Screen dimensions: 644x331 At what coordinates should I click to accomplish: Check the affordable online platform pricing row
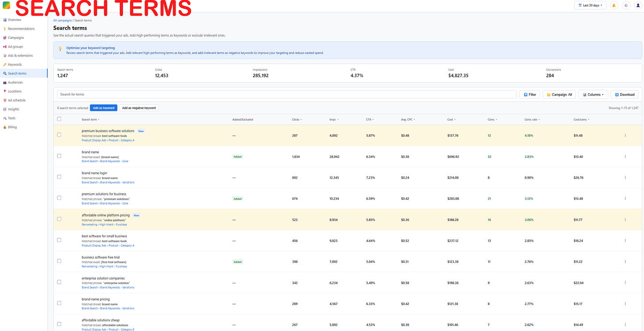pos(59,219)
